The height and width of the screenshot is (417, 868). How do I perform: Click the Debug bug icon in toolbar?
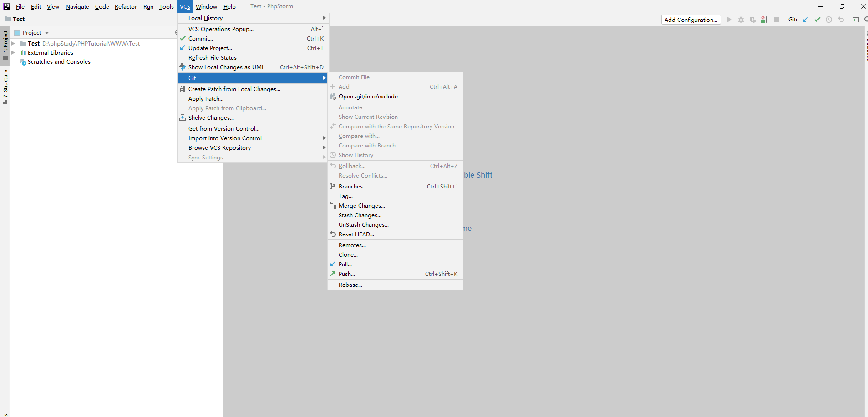[x=741, y=20]
